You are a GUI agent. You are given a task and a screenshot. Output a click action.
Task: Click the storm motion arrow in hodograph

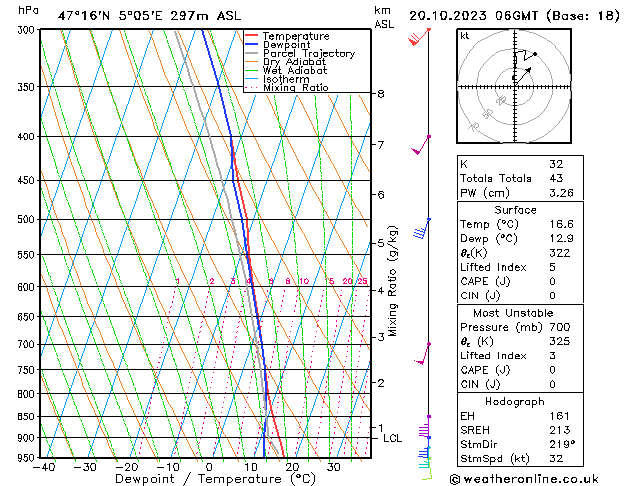tap(523, 75)
